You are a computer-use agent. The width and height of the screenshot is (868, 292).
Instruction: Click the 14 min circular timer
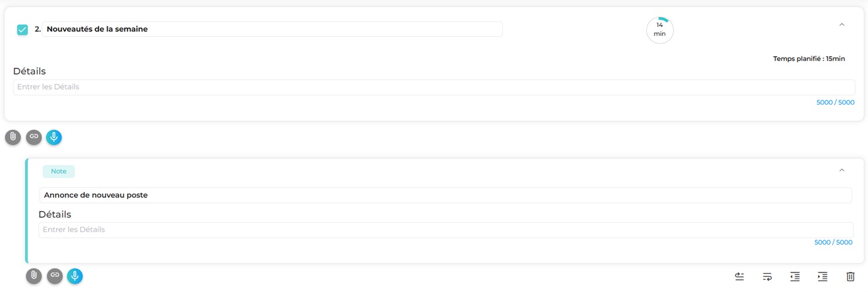click(660, 30)
